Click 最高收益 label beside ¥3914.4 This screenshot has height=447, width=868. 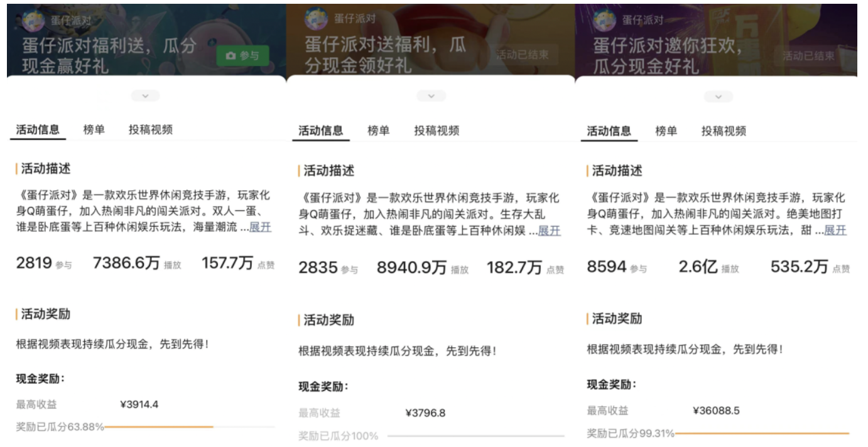(x=36, y=405)
